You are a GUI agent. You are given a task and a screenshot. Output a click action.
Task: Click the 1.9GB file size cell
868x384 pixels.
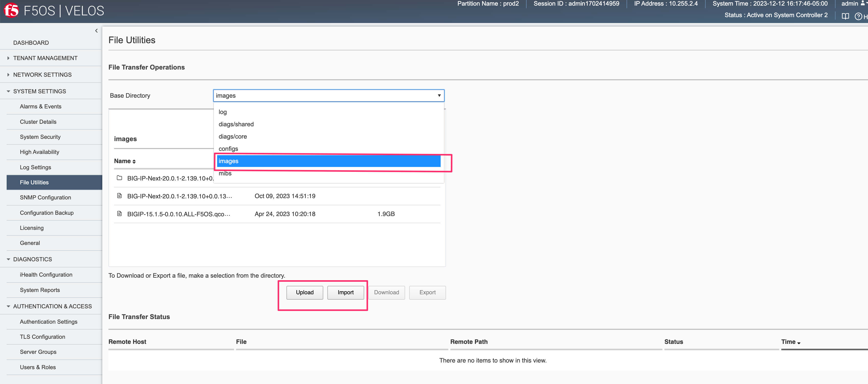pos(386,214)
